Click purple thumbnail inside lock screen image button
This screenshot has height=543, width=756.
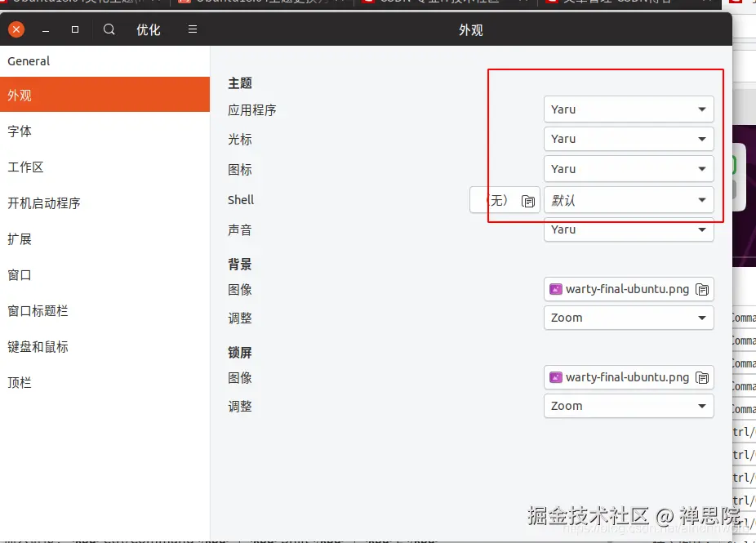coord(556,377)
